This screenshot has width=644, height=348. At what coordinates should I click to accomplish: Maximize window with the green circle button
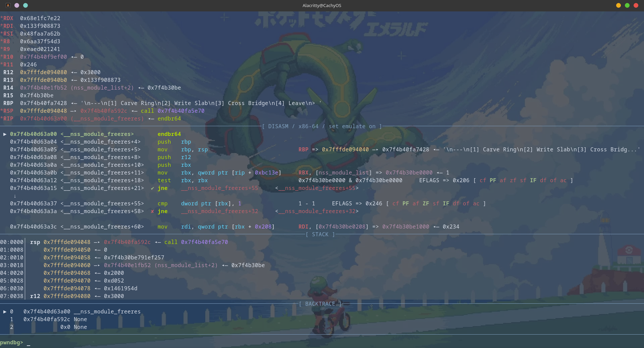point(627,5)
